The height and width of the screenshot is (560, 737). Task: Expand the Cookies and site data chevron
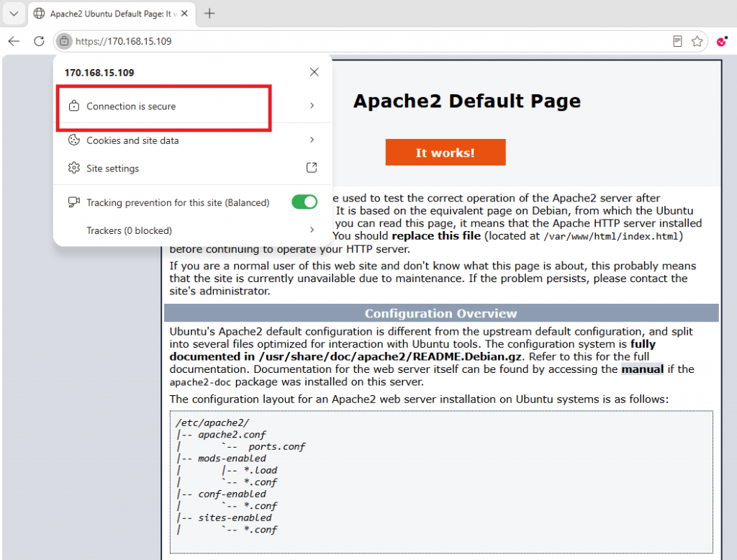[312, 140]
